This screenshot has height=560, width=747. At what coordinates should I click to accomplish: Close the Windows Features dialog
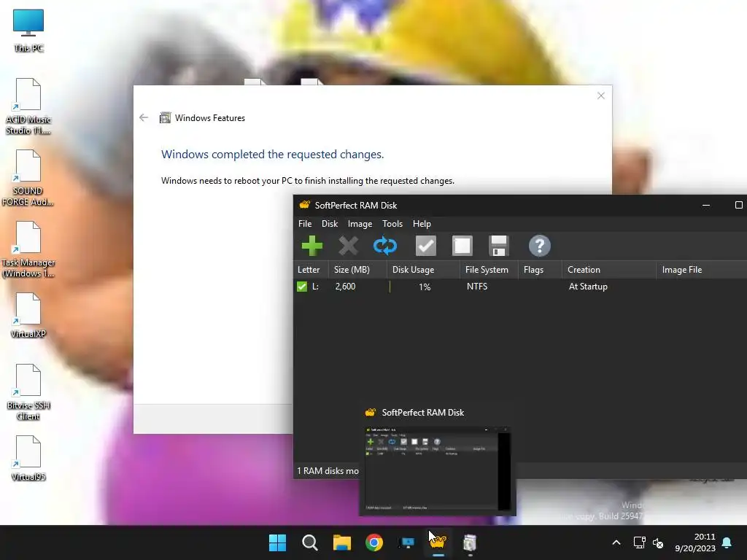(601, 96)
